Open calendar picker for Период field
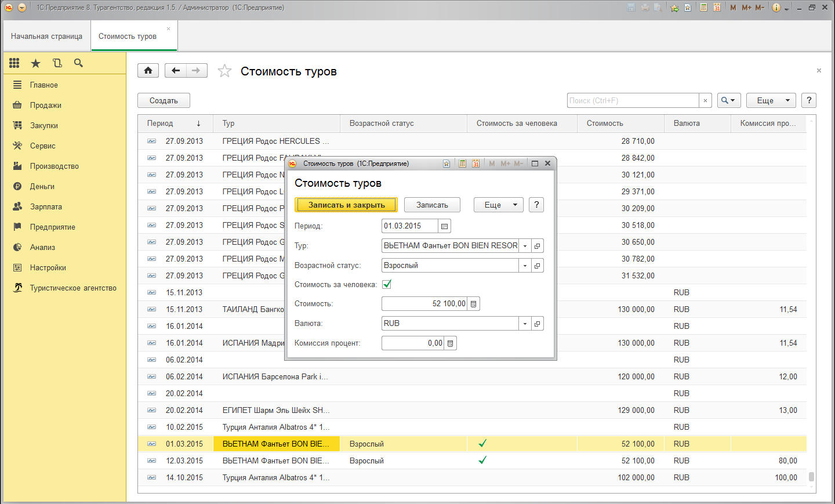Image resolution: width=835 pixels, height=504 pixels. tap(445, 226)
